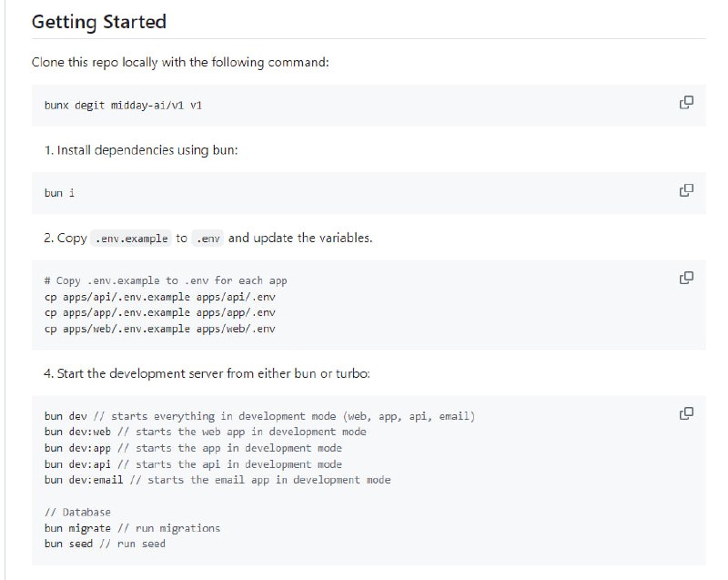Click the 'bun dev:web' command line
Image resolution: width=728 pixels, height=580 pixels.
205,432
